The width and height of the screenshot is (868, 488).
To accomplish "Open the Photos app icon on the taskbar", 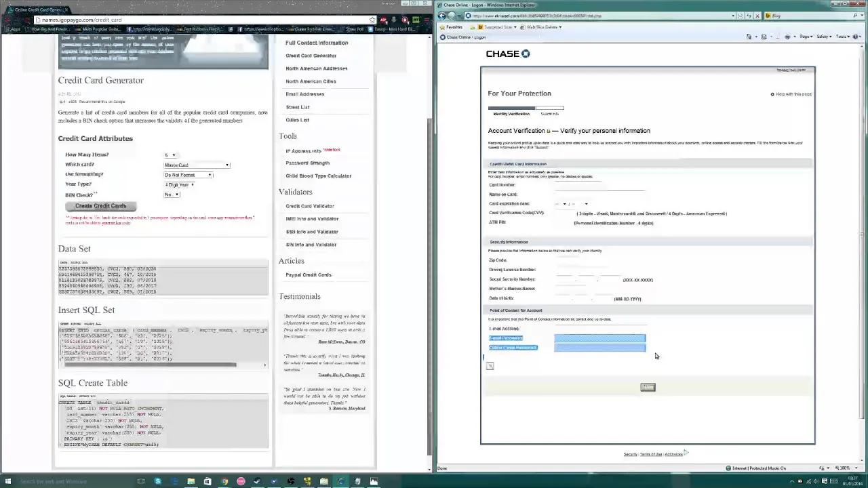I will coord(374,481).
